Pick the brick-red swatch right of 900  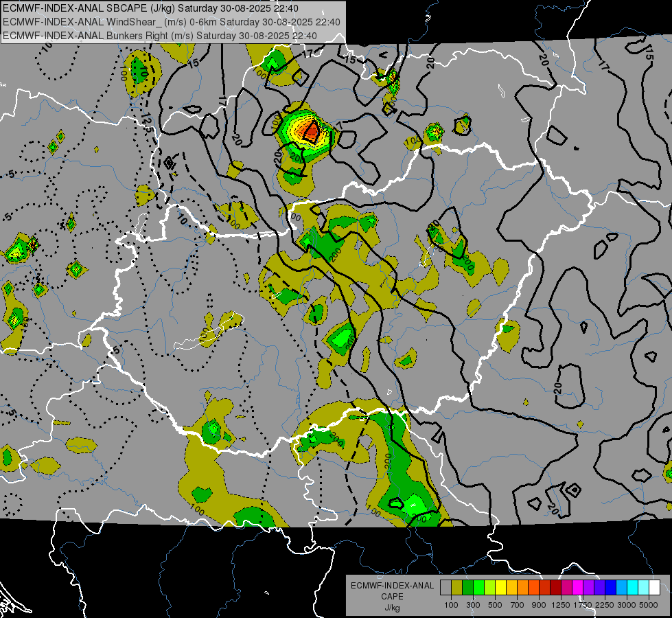pyautogui.click(x=545, y=587)
